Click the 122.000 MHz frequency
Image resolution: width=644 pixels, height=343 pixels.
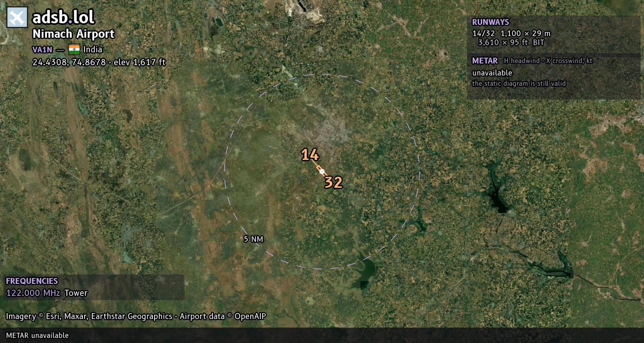click(33, 293)
